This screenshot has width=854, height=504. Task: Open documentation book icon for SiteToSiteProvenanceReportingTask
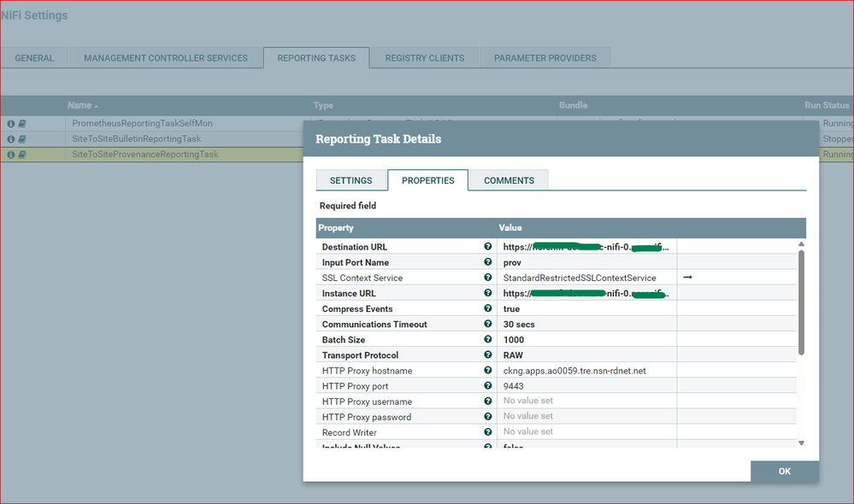[x=21, y=155]
